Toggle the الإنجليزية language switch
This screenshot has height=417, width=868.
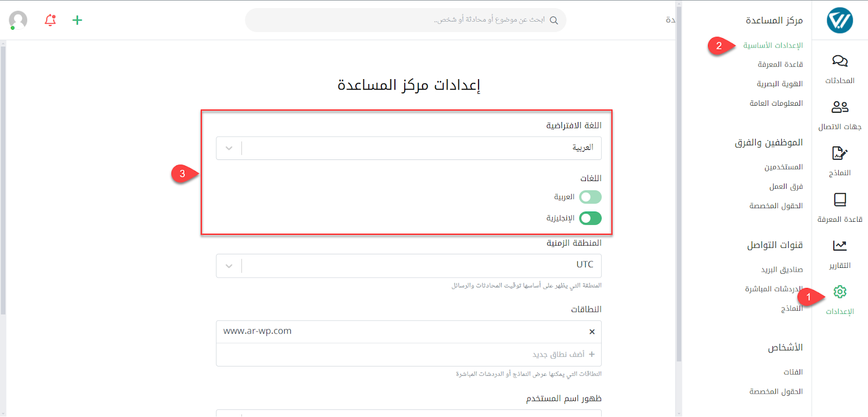(x=590, y=218)
